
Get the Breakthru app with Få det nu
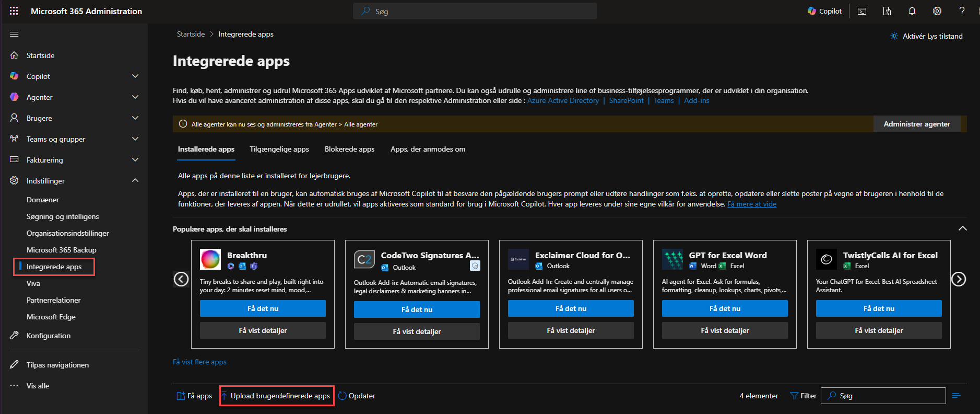[x=263, y=308]
